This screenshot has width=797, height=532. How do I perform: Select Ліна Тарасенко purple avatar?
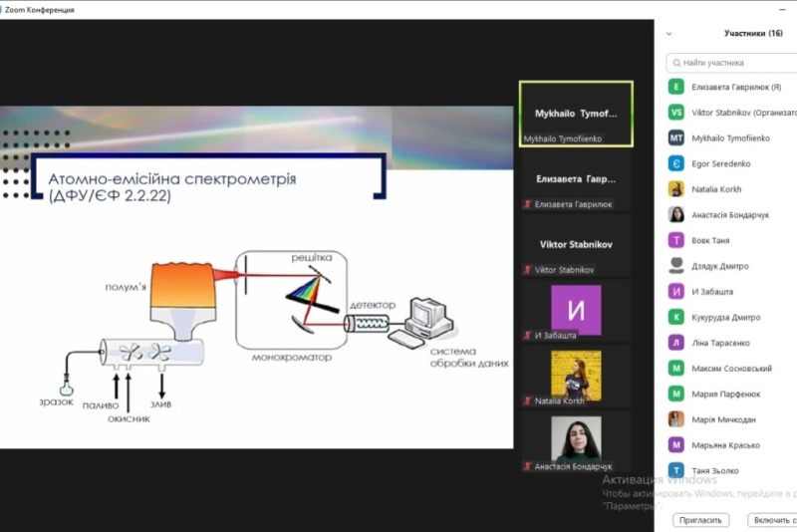676,343
